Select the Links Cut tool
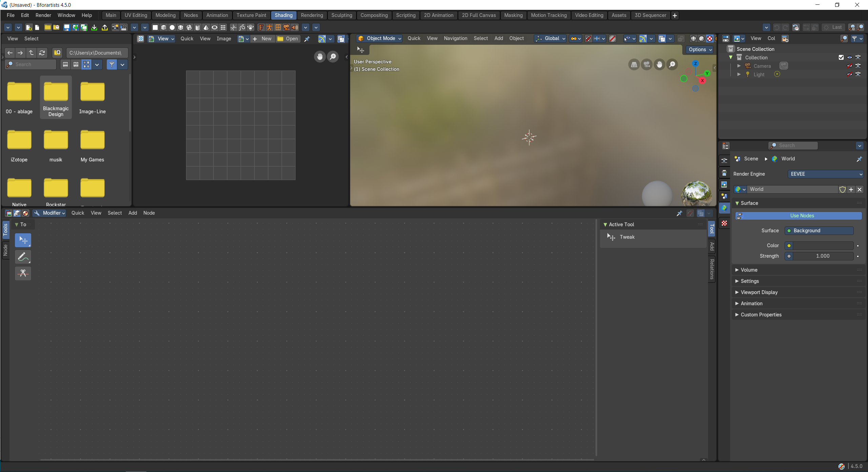The image size is (868, 472). 23,273
